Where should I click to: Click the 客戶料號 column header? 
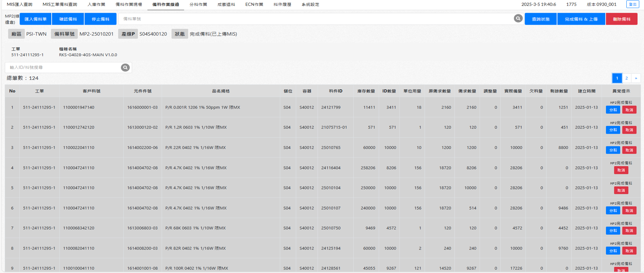(x=91, y=91)
